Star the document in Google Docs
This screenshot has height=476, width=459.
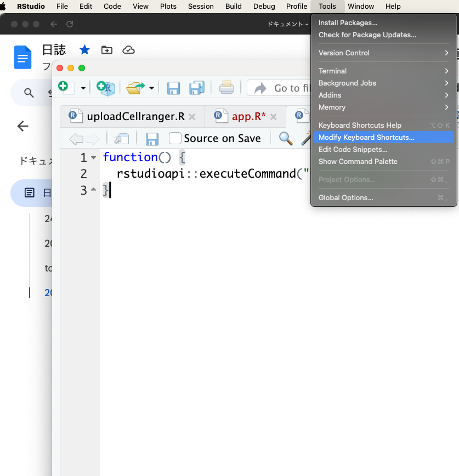84,50
